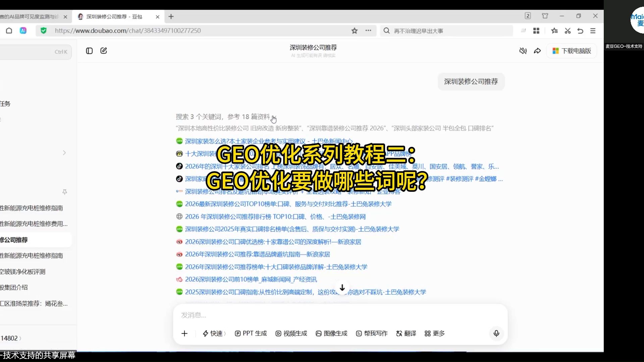This screenshot has width=644, height=362.
Task: Toggle the Doubao sidebar panel icon
Action: coord(89,51)
